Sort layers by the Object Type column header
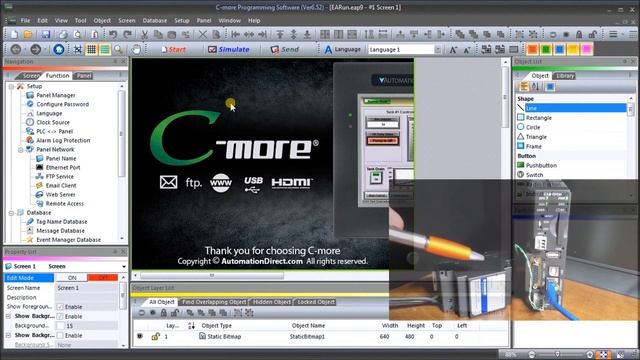This screenshot has height=360, width=640. (216, 326)
